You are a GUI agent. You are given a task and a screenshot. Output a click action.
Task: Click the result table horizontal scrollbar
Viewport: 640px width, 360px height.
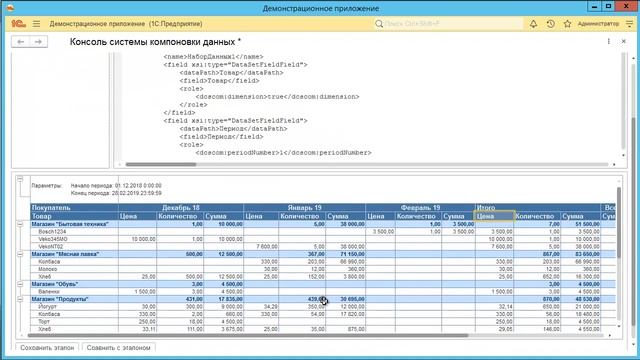[248, 336]
